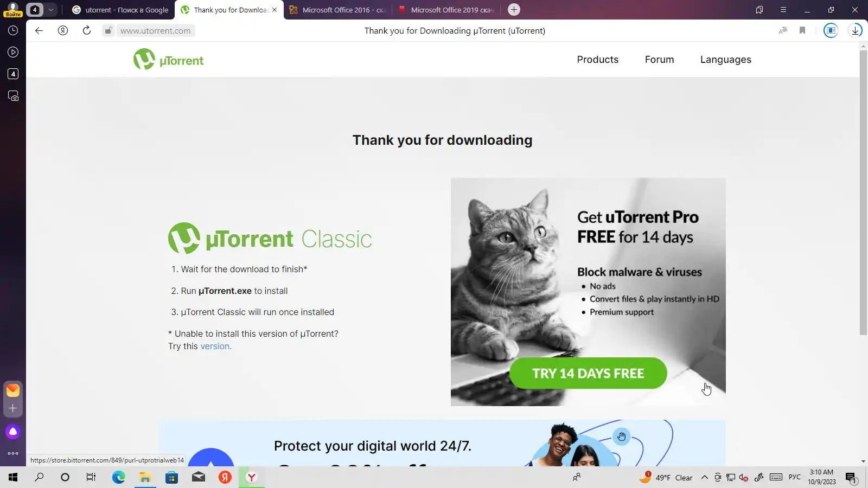Switch to Microsoft Office 2016 tab
This screenshot has width=868, height=488.
click(338, 10)
